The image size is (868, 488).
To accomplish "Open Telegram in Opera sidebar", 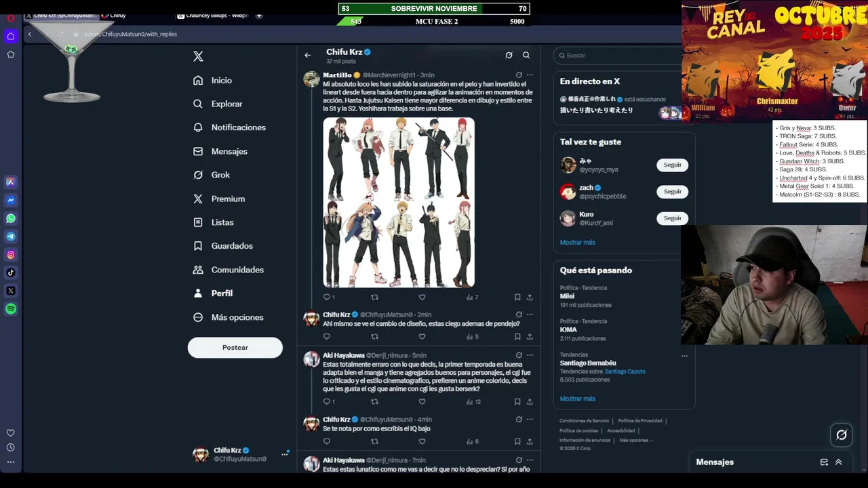I will 11,237.
